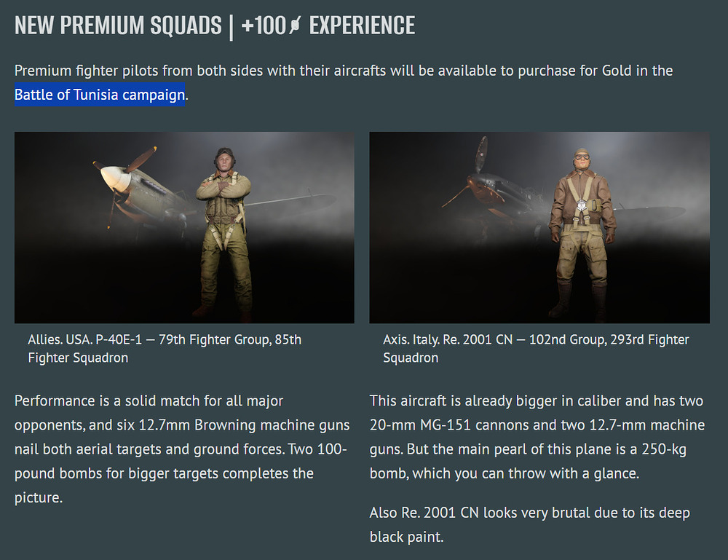Image resolution: width=728 pixels, height=560 pixels.
Task: Open the Battle of Tunisia campaign link
Action: click(100, 95)
